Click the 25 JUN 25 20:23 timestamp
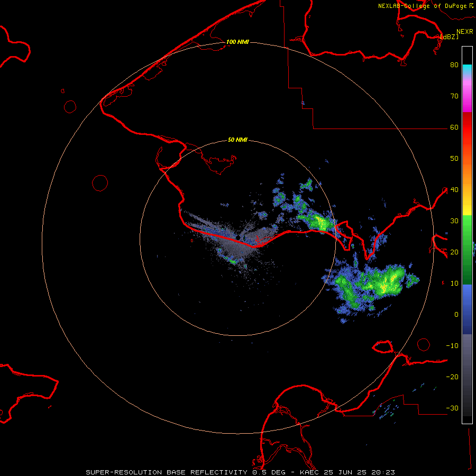Screen dimensions: 476x476 click(360, 472)
